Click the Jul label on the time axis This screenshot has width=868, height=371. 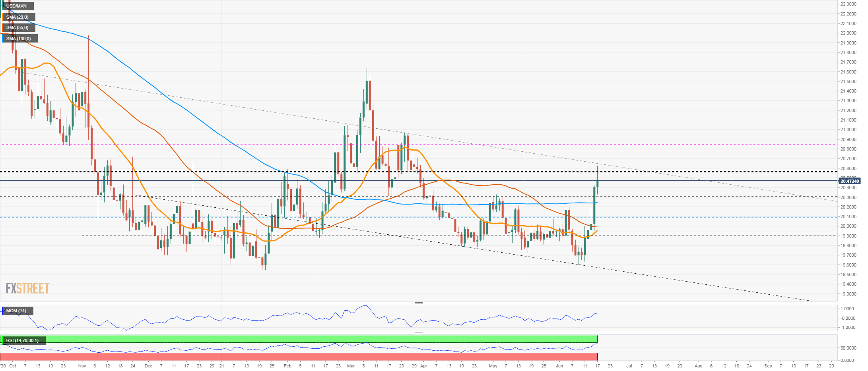point(629,366)
